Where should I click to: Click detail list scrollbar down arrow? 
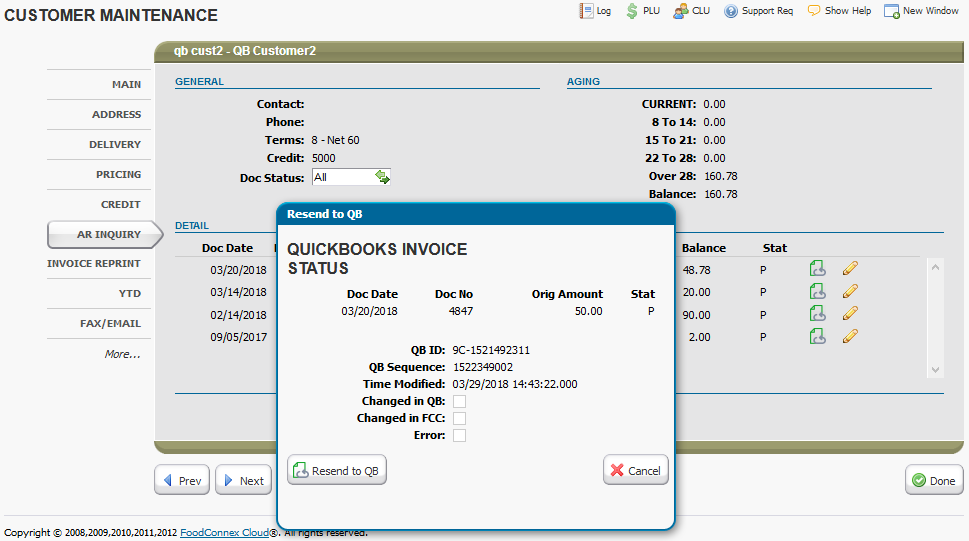point(936,370)
